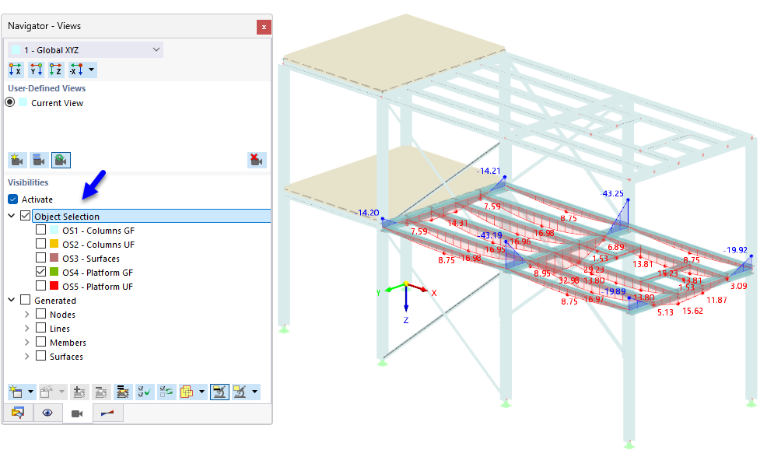Enable OS1 - Columns GF checkbox
The image size is (760, 469).
[41, 230]
